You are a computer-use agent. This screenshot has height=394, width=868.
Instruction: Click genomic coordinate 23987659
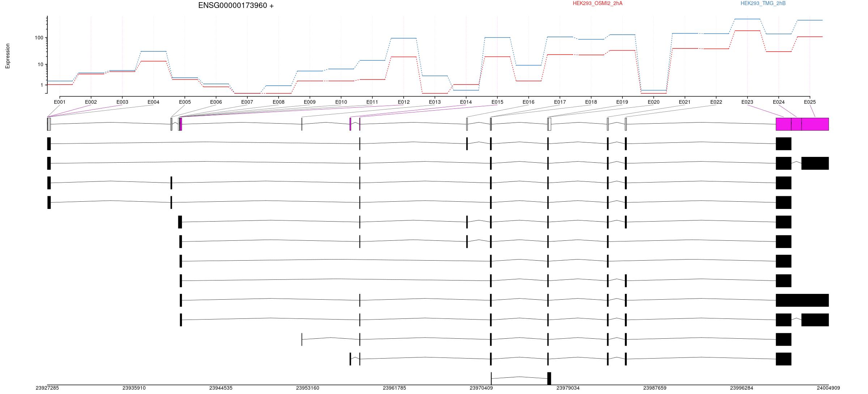click(655, 388)
